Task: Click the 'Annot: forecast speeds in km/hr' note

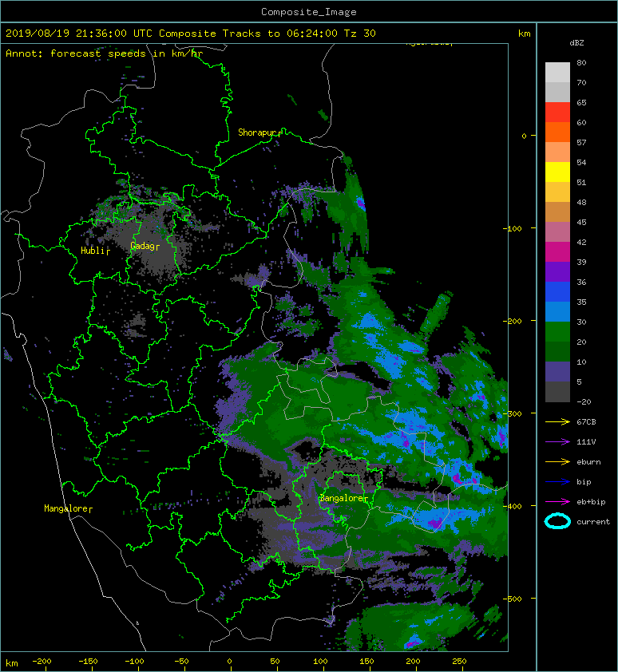Action: click(x=104, y=53)
